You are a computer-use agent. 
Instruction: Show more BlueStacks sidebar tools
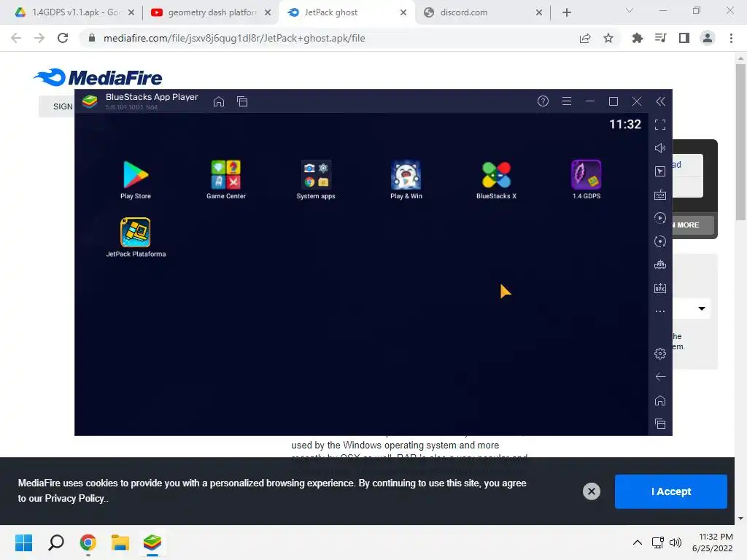(x=659, y=311)
